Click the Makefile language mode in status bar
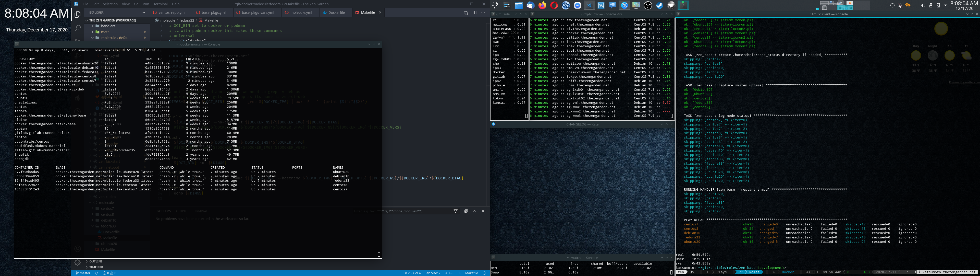 (471, 273)
